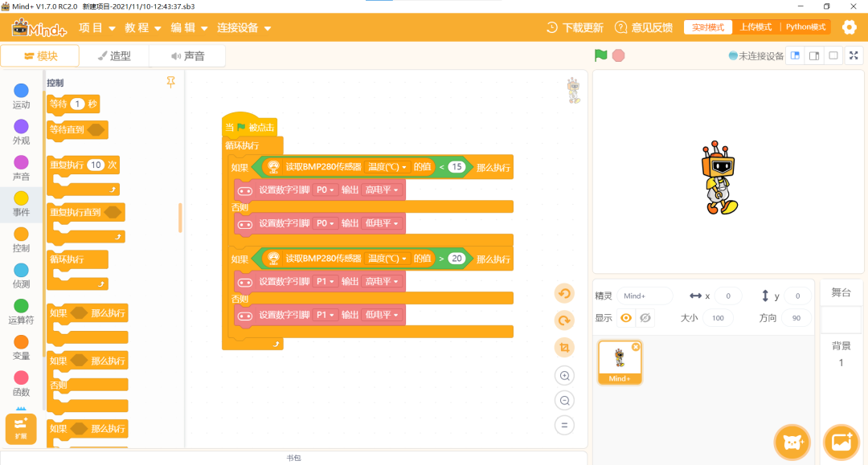Image resolution: width=868 pixels, height=465 pixels.
Task: Select the 侦测 sensing category
Action: click(21, 276)
